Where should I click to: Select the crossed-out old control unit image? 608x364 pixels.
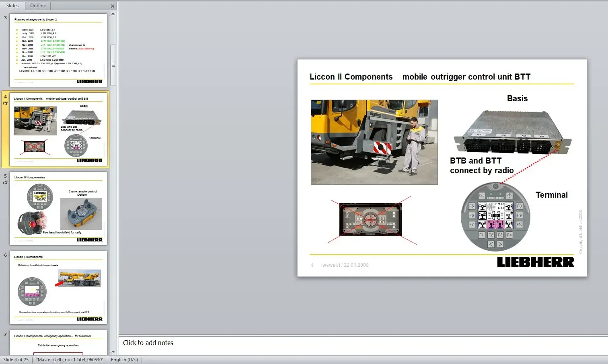pyautogui.click(x=370, y=219)
